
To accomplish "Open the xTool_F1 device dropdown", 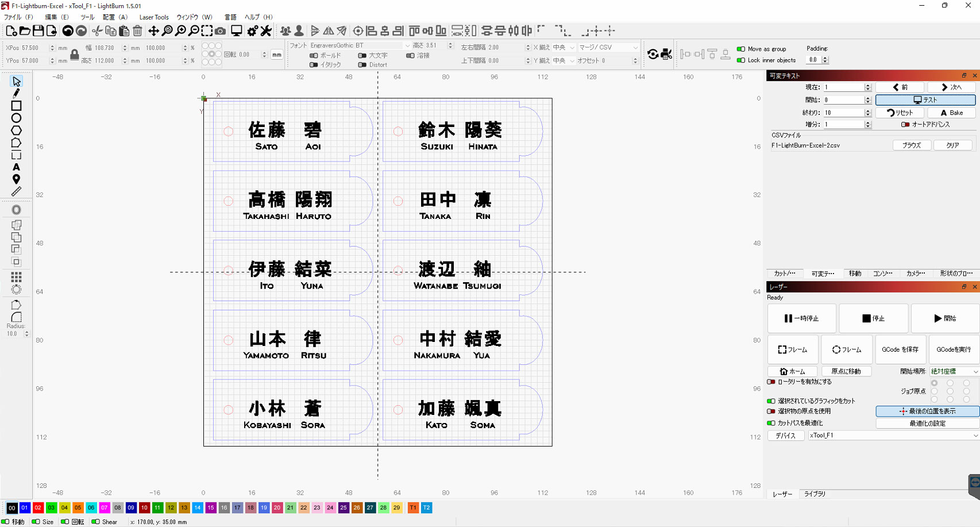I will tap(893, 436).
